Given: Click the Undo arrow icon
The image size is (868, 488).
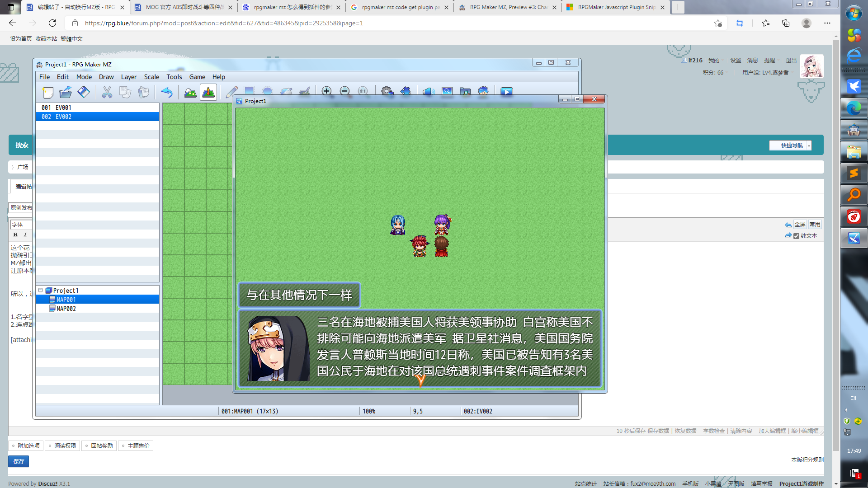Looking at the screenshot, I should (167, 92).
